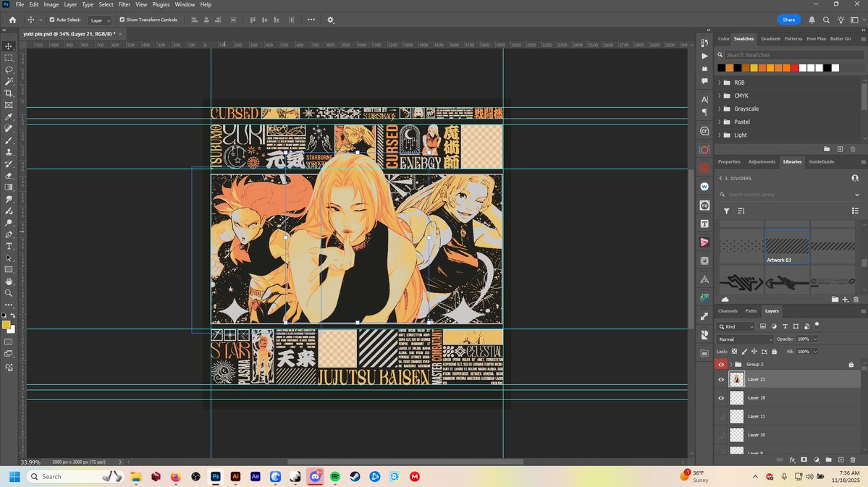Select the Hand tool
868x487 pixels.
point(9,281)
